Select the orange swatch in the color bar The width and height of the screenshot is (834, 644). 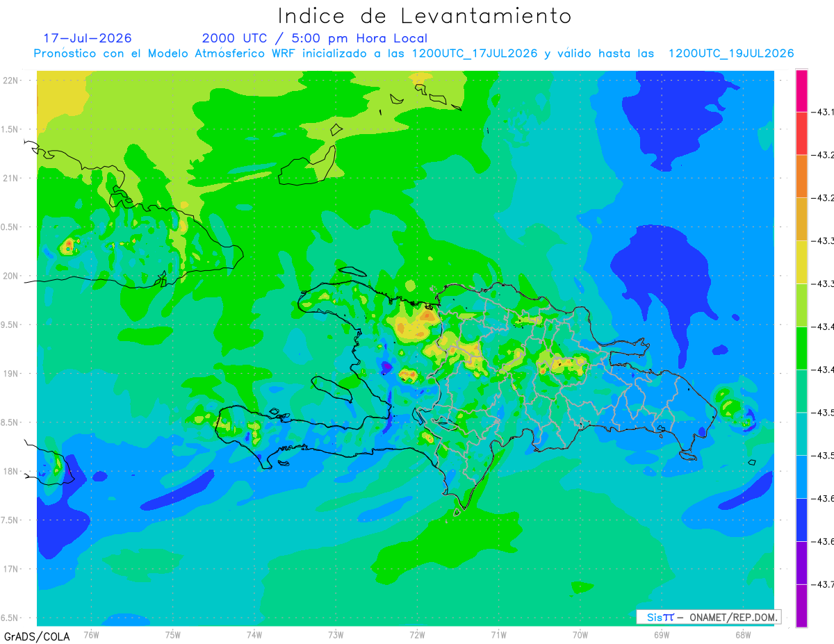point(801,176)
